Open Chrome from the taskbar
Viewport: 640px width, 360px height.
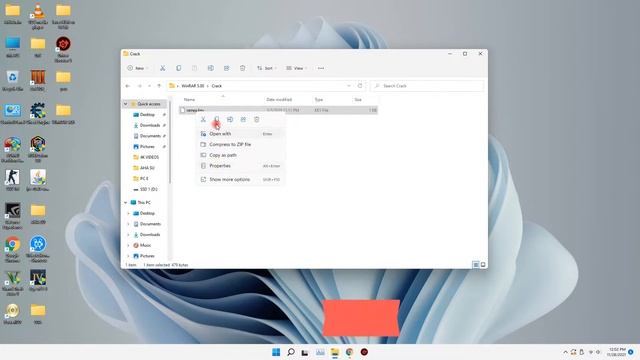349,352
